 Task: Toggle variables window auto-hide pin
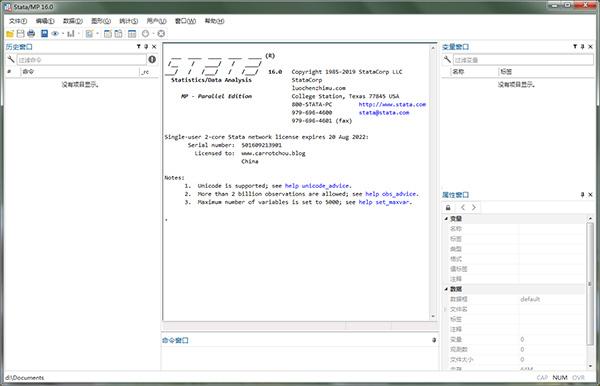[x=583, y=47]
